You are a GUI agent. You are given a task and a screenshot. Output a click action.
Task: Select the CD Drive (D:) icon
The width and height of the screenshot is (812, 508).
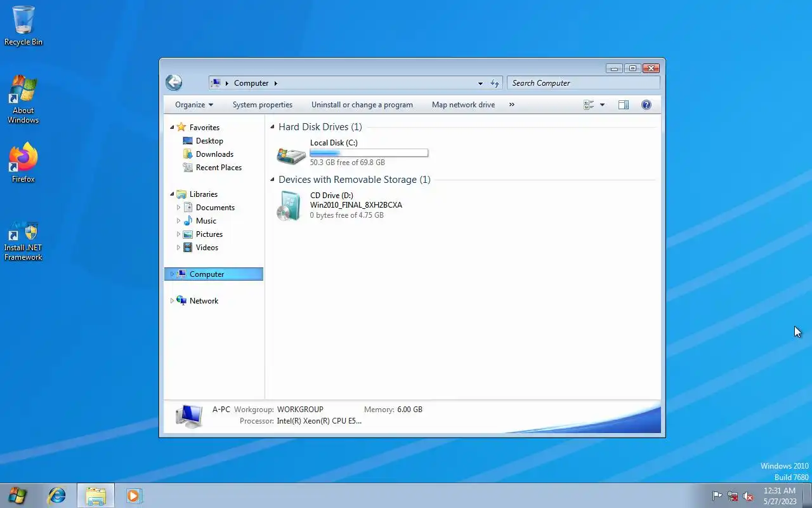(x=289, y=206)
